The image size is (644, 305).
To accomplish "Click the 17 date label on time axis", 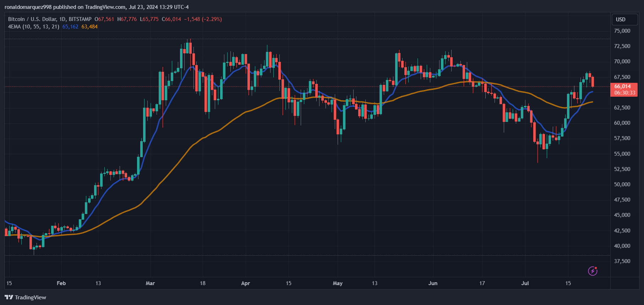I will (x=482, y=283).
